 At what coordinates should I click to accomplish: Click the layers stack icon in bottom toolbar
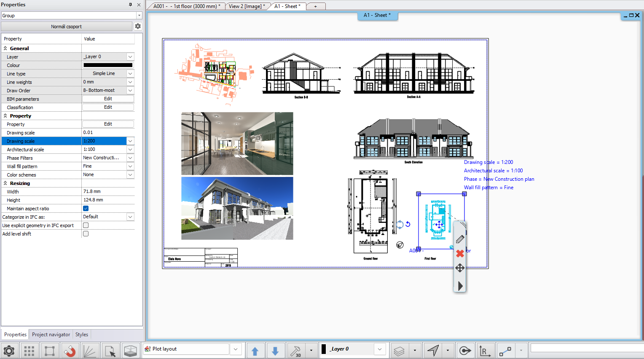point(399,351)
